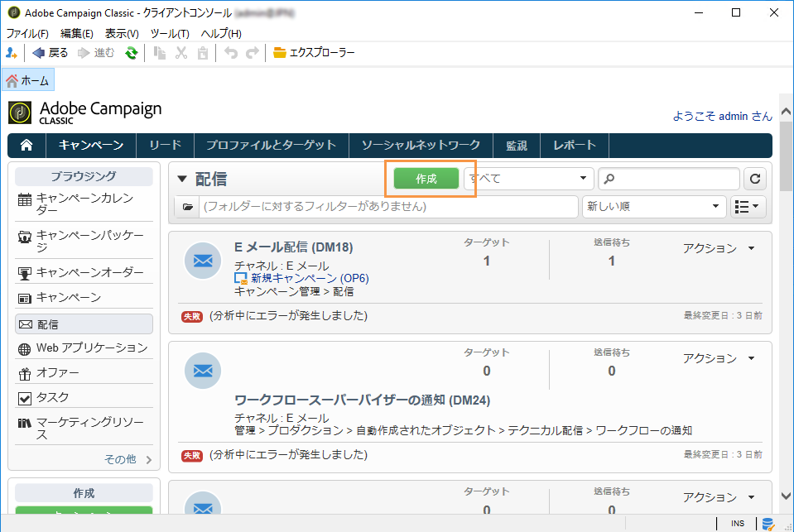794x532 pixels.
Task: Click the home icon in navigation bar
Action: [x=26, y=146]
